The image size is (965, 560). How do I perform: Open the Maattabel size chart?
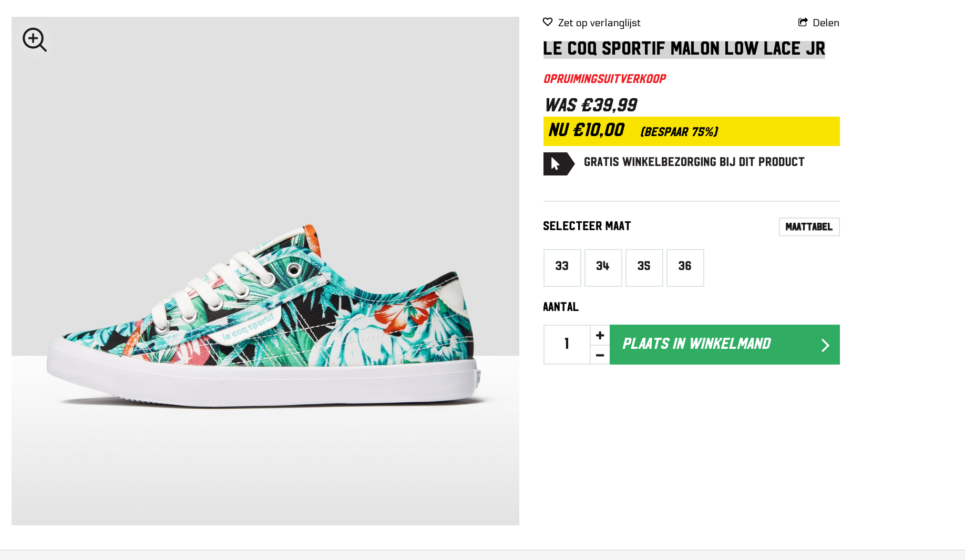tap(809, 227)
